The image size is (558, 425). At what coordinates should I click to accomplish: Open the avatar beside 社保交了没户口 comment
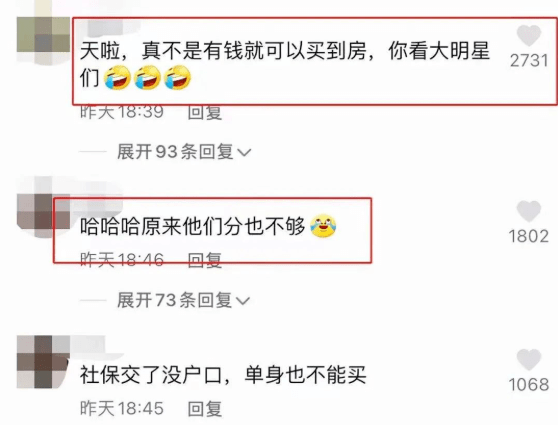[43, 361]
